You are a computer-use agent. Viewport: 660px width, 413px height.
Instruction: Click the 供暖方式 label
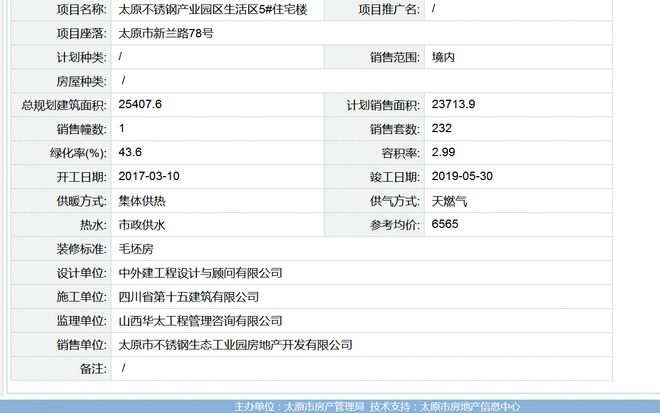(82, 201)
